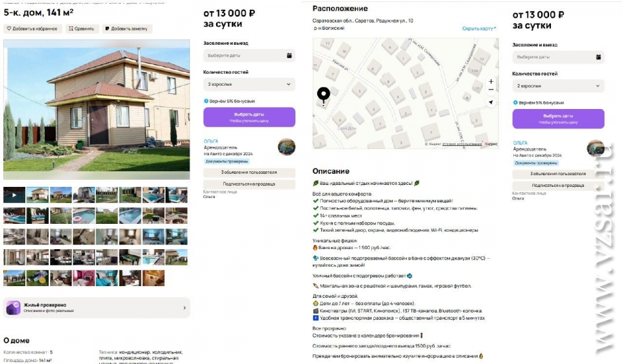The height and width of the screenshot is (364, 623).
Task: Zoom out of the map with the minus button
Action: (x=491, y=90)
